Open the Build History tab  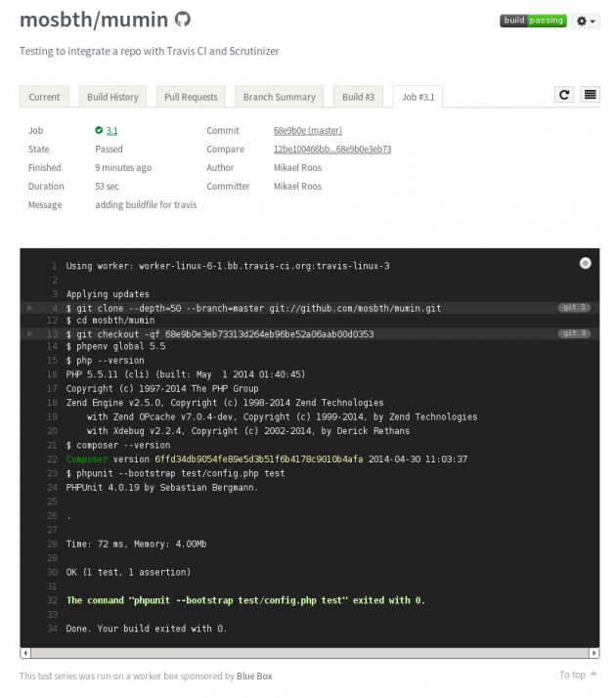(x=112, y=97)
